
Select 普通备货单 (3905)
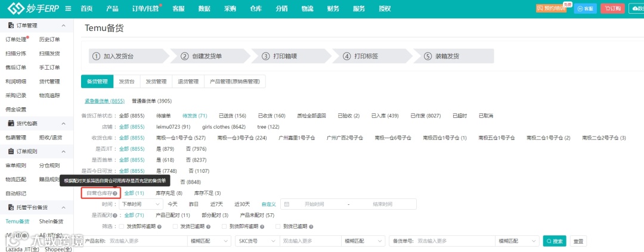151,101
